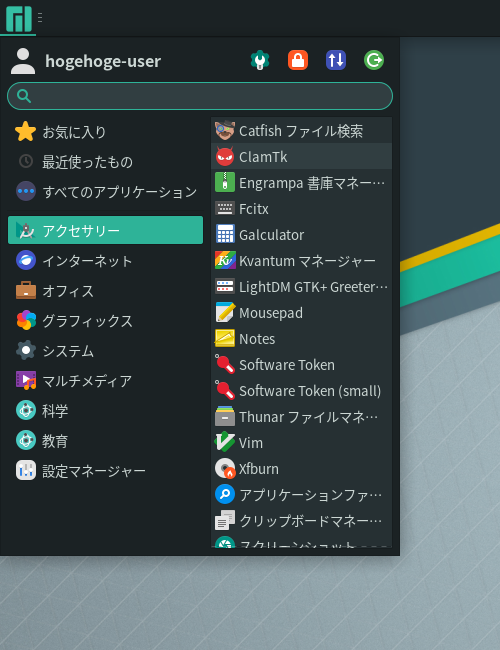Select 最近使ったもの recently used category

point(105,162)
